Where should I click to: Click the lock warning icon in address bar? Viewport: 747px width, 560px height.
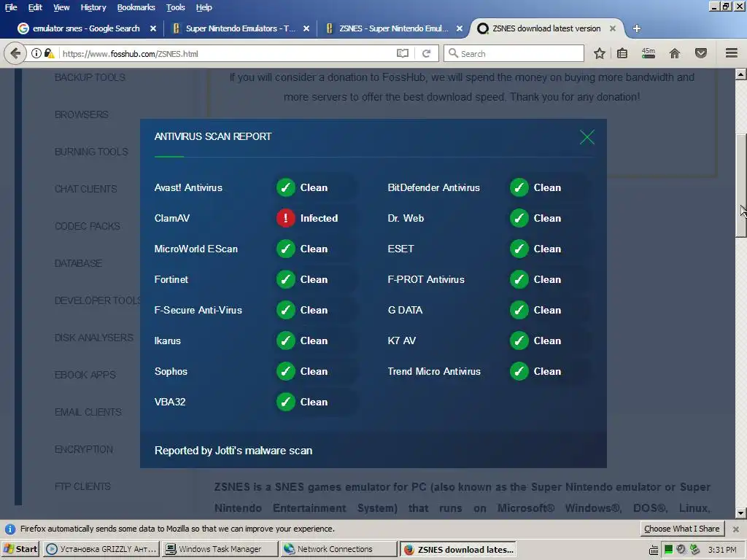(49, 53)
